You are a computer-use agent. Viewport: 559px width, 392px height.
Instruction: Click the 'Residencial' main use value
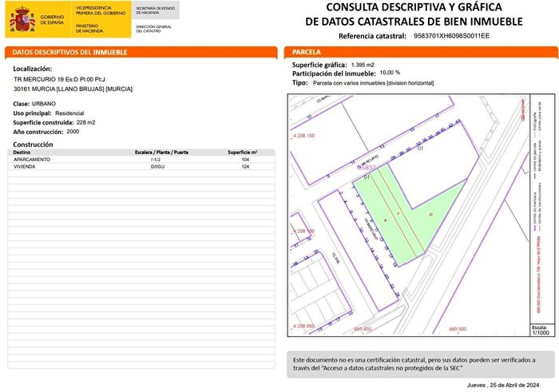pos(69,113)
